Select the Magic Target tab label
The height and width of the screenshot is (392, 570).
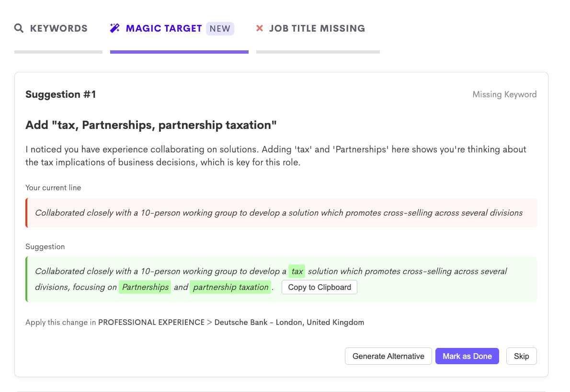(x=164, y=28)
